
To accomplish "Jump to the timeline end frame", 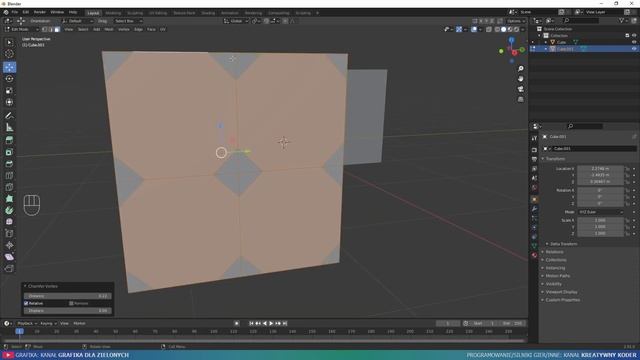I will [x=285, y=323].
